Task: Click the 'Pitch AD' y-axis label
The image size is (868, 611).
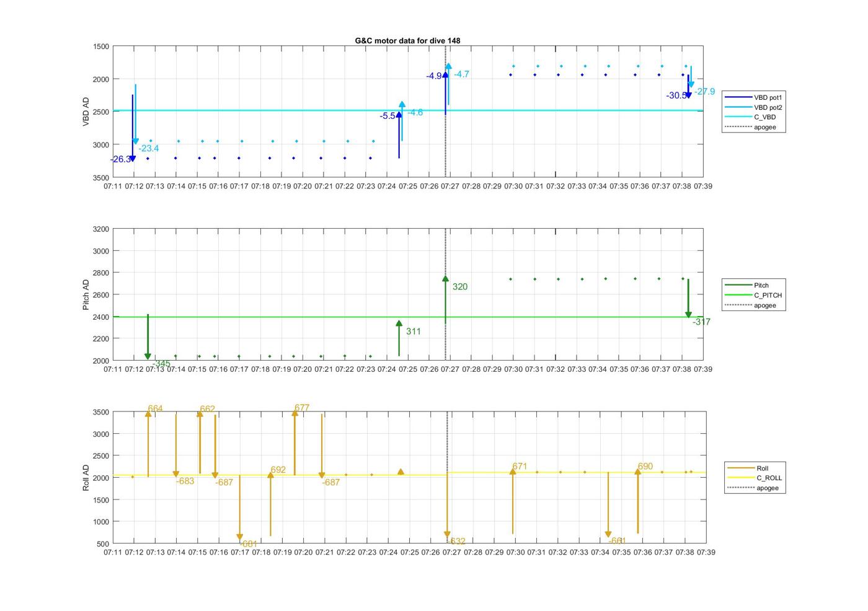Action: click(86, 295)
